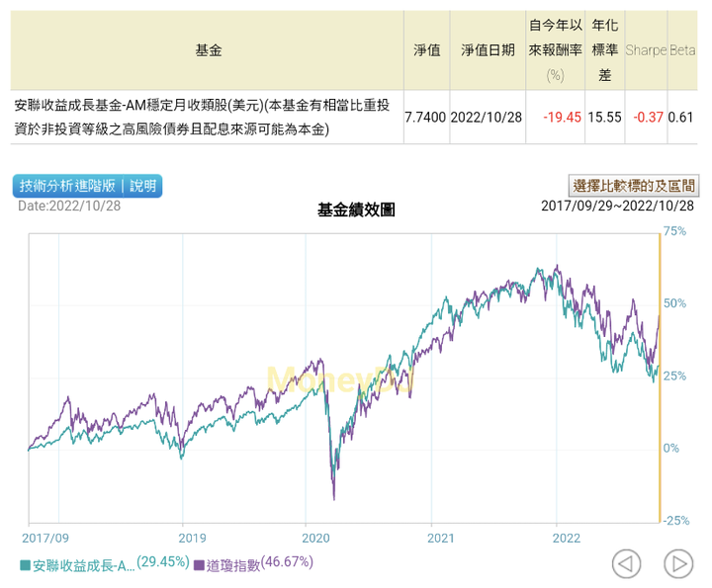Click the 淨值日期 column header
Viewport: 712px width, 588px height.
[x=488, y=50]
